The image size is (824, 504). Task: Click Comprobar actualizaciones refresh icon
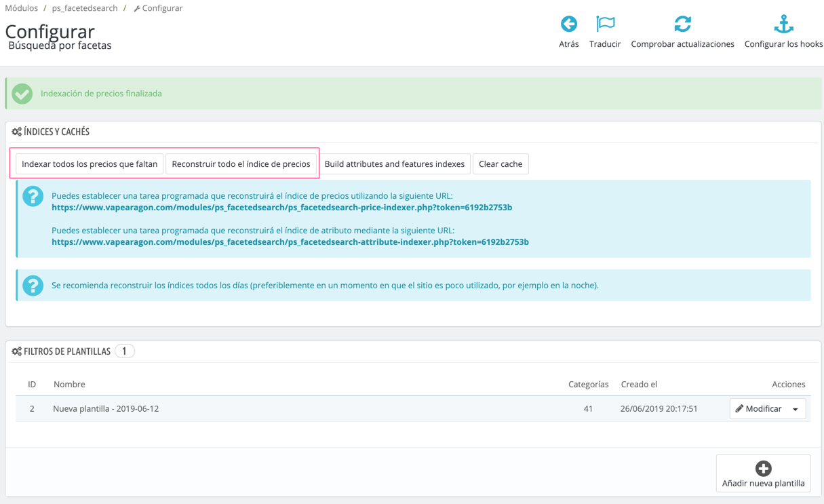682,24
